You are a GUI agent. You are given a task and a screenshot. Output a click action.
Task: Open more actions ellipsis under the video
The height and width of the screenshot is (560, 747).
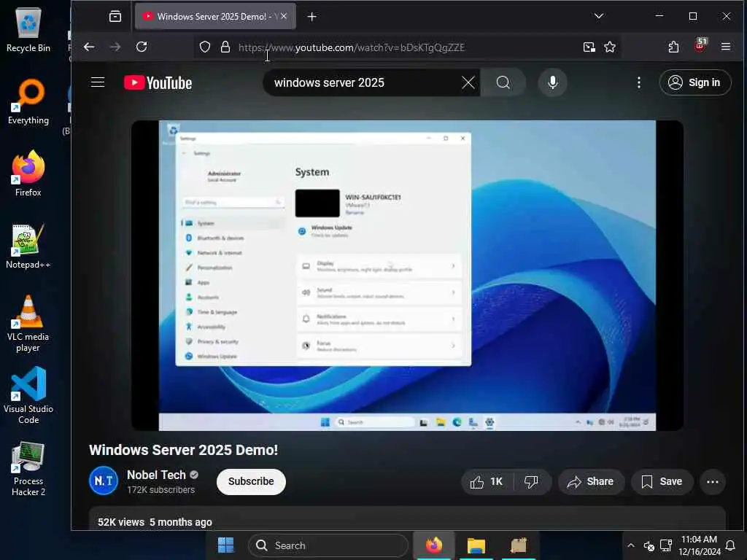(x=713, y=482)
